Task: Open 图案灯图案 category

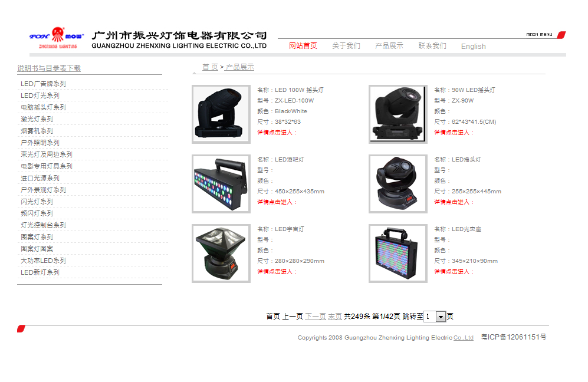Action: click(x=37, y=249)
